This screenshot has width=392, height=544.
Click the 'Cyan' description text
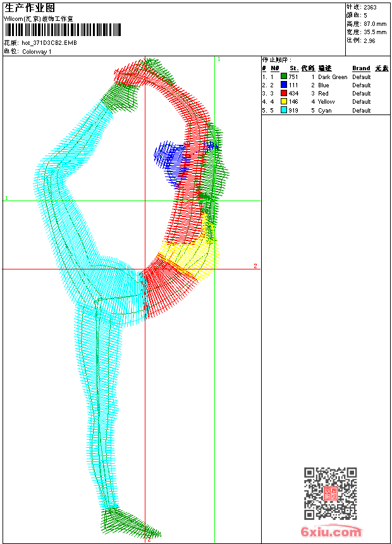point(325,111)
